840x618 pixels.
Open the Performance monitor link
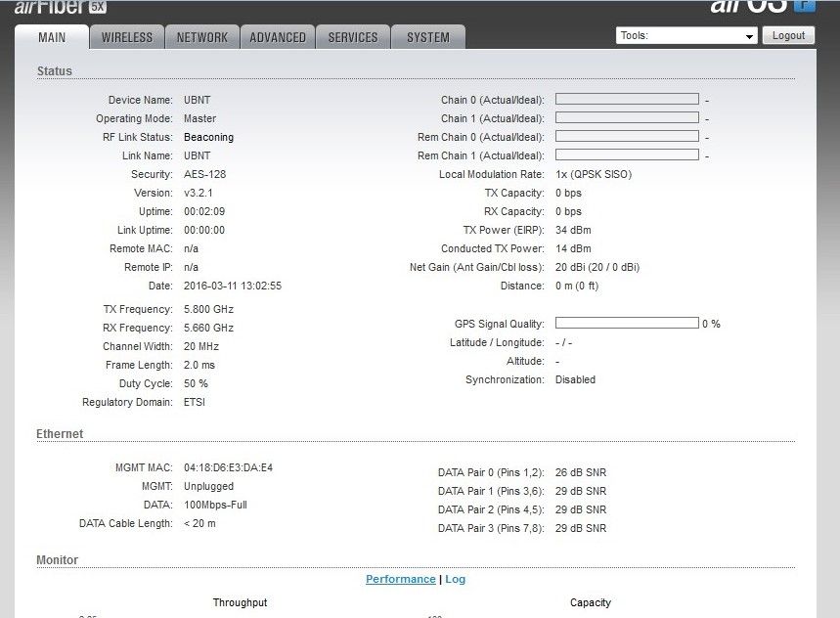400,579
